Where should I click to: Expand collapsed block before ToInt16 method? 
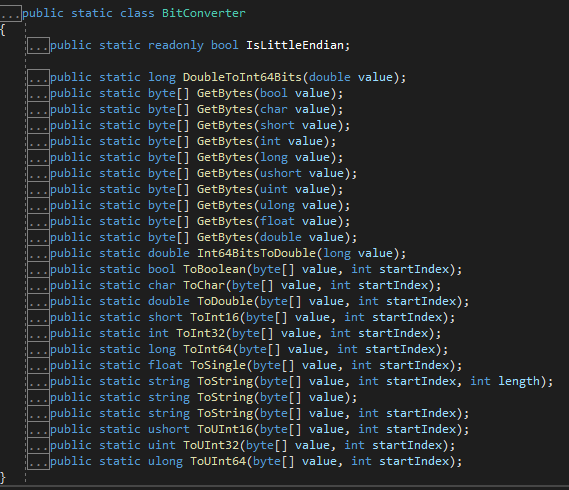(x=38, y=317)
